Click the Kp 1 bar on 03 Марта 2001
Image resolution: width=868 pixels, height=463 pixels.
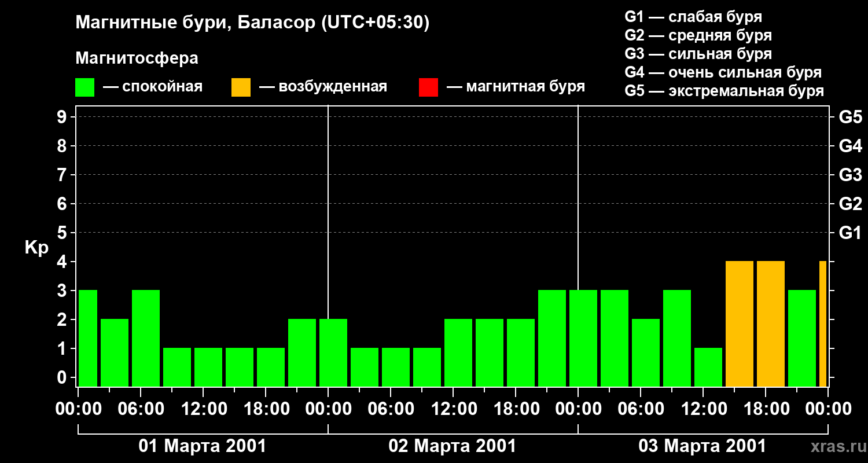708,367
